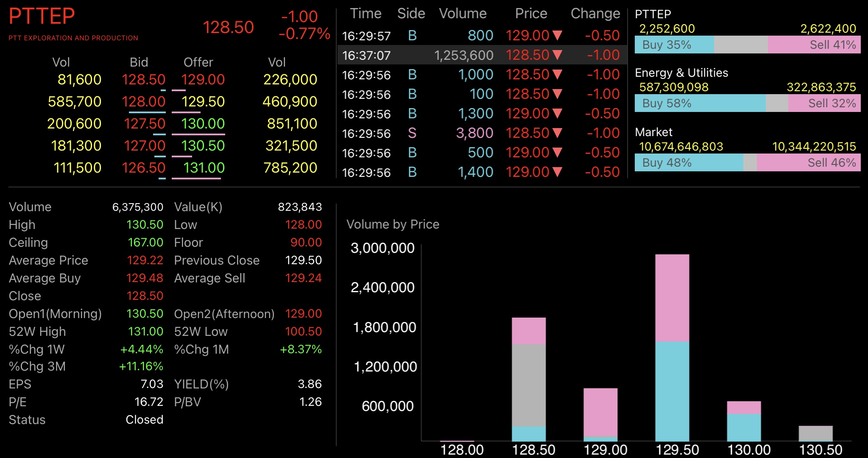Click the 129.50 bar in volume chart
Viewport: 868px width, 458px height.
(x=672, y=348)
